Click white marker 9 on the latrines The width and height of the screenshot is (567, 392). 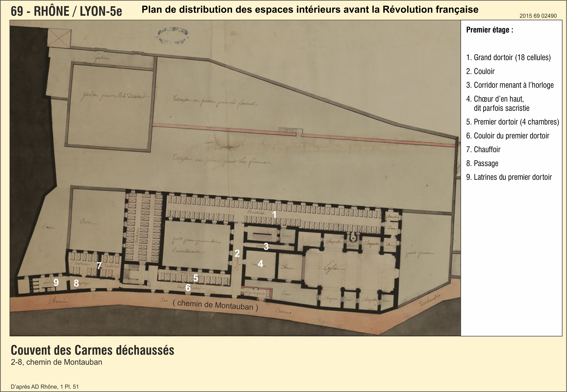pos(56,283)
